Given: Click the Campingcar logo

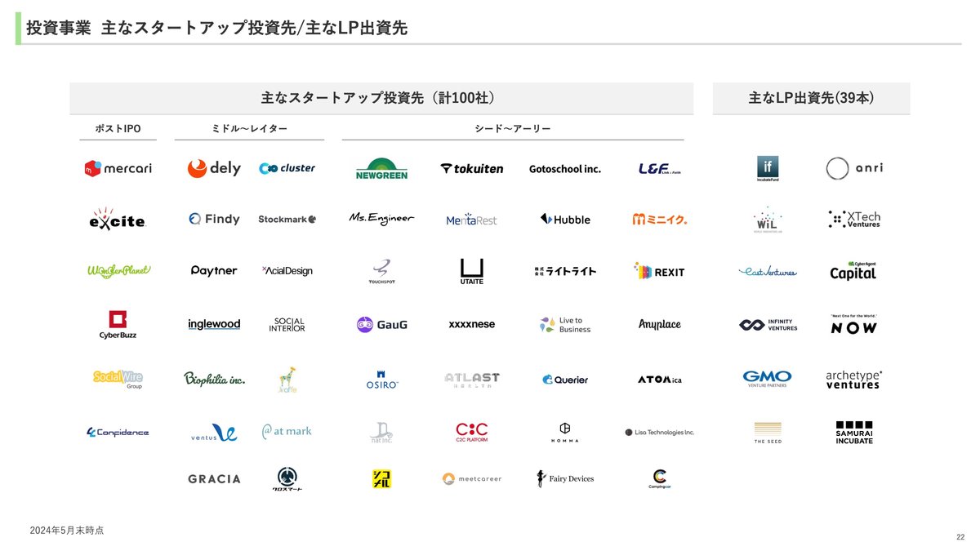Looking at the screenshot, I should click(x=660, y=480).
